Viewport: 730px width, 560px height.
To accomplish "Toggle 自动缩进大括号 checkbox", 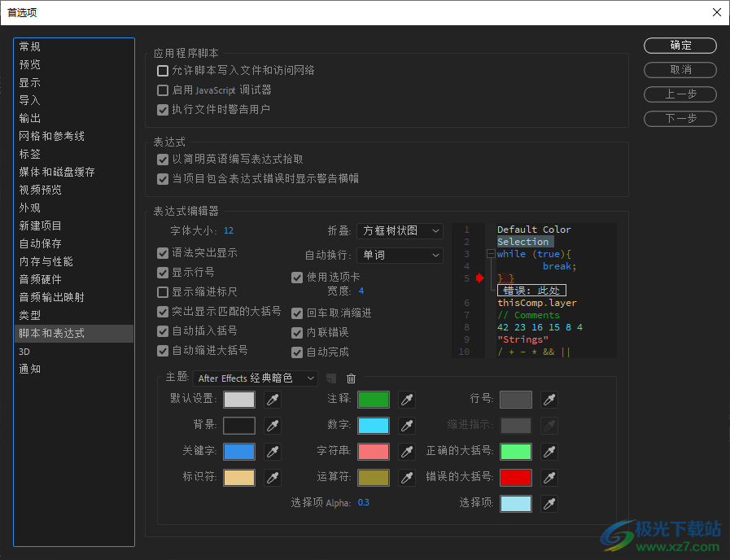I will [x=163, y=351].
